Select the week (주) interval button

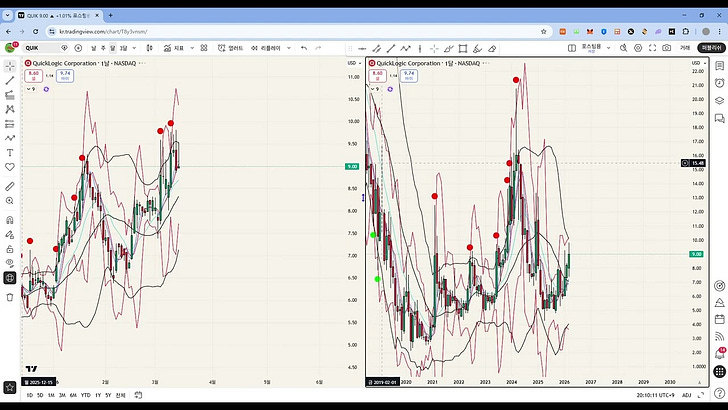pyautogui.click(x=103, y=48)
